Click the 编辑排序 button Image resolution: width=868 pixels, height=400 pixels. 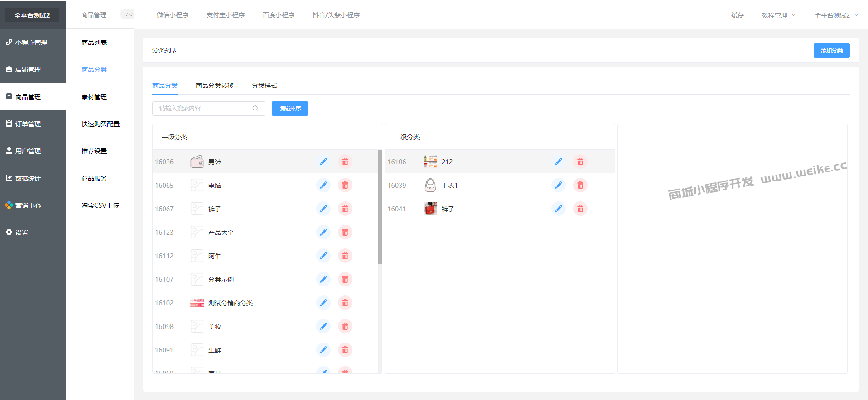point(290,108)
